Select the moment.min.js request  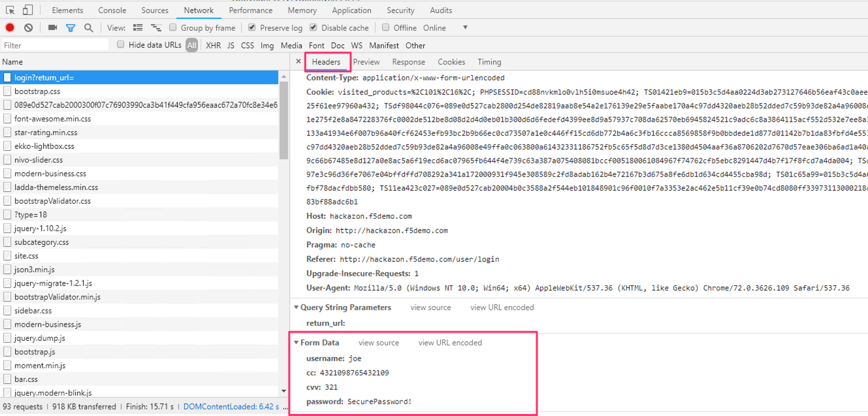(x=140, y=365)
